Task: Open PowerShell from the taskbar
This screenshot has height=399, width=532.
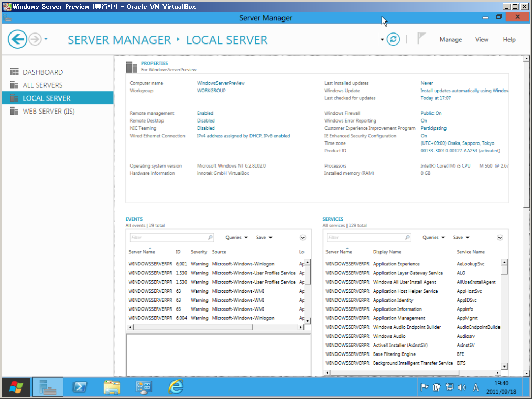Action: click(x=80, y=387)
